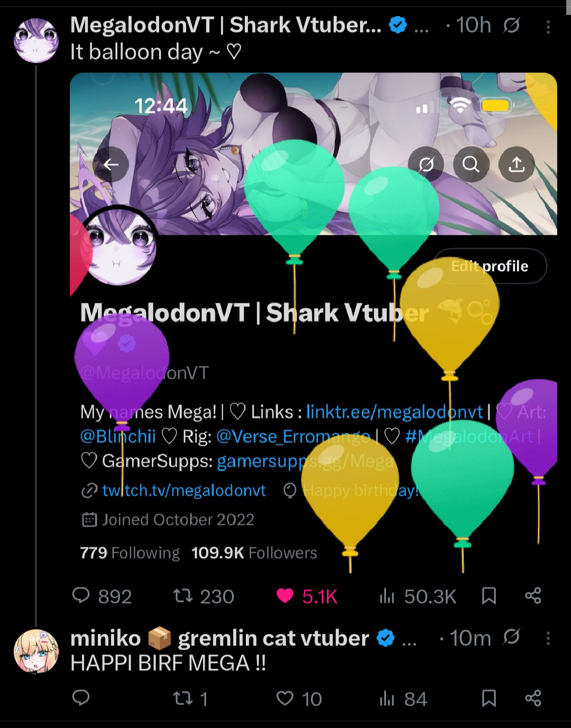Bookmark miniko's reply
This screenshot has height=728, width=571.
489,698
